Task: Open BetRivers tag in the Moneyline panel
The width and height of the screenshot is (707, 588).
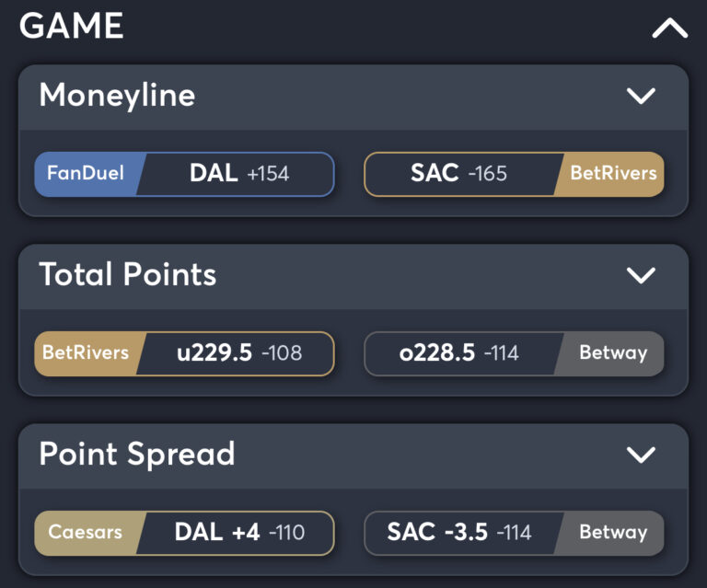Action: [x=613, y=174]
